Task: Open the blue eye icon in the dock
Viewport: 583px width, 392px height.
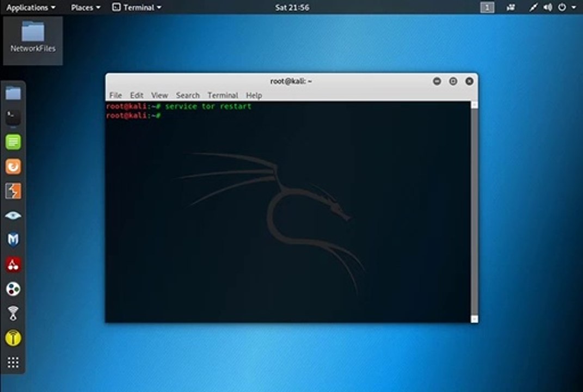Action: [x=13, y=216]
